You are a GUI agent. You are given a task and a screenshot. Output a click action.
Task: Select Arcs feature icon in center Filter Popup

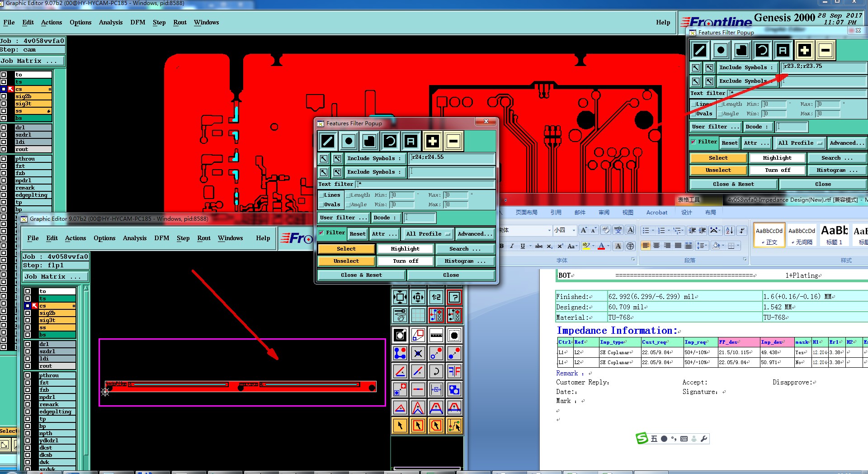coord(390,141)
